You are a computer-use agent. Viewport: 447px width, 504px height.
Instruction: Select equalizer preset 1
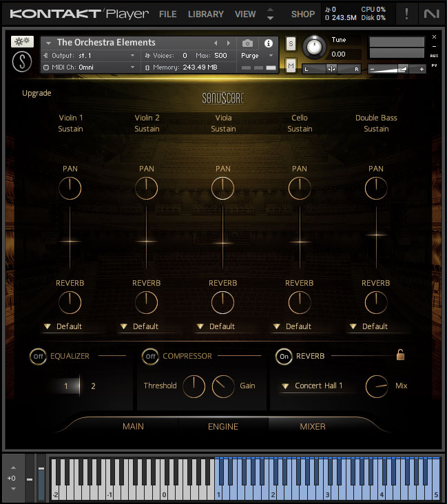(x=66, y=386)
